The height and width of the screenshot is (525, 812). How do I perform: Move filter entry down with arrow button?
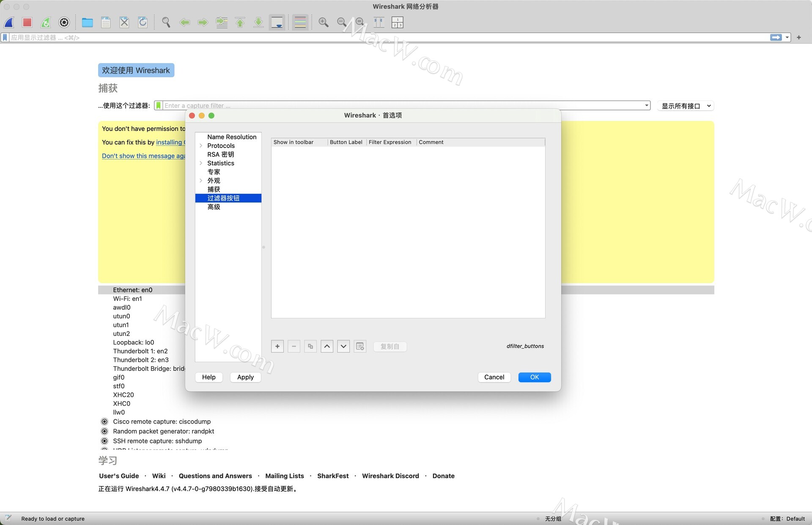[343, 346]
